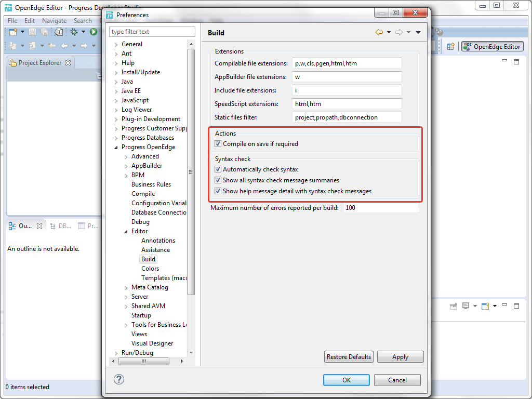Switch to the Project Explorer tab
The width and height of the screenshot is (532, 399).
pos(40,63)
